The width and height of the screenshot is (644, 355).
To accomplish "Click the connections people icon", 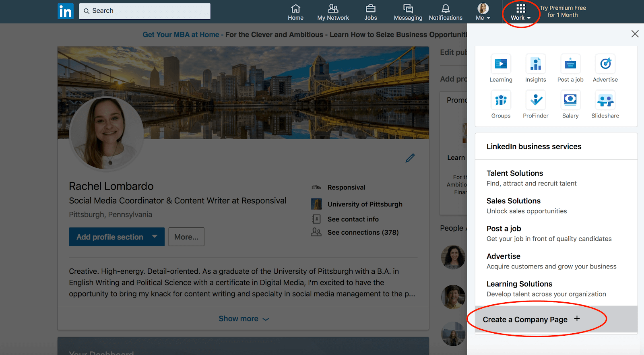I will pyautogui.click(x=316, y=232).
